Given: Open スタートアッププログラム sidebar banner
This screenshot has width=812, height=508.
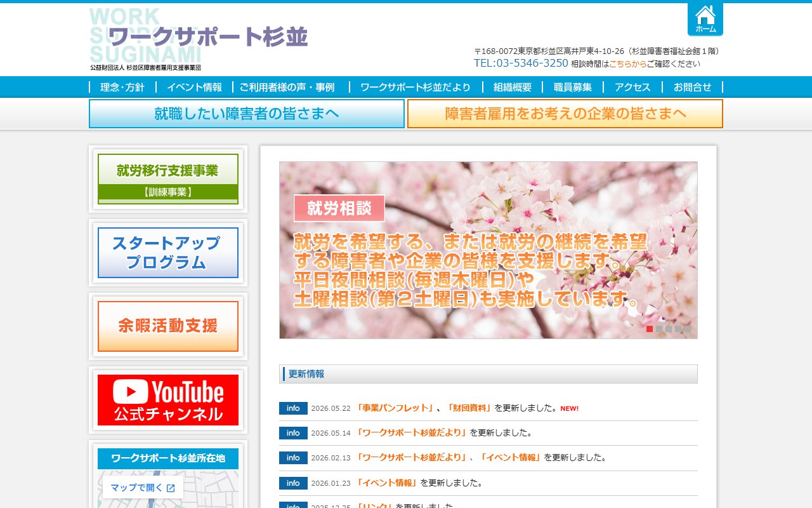Looking at the screenshot, I should (168, 253).
